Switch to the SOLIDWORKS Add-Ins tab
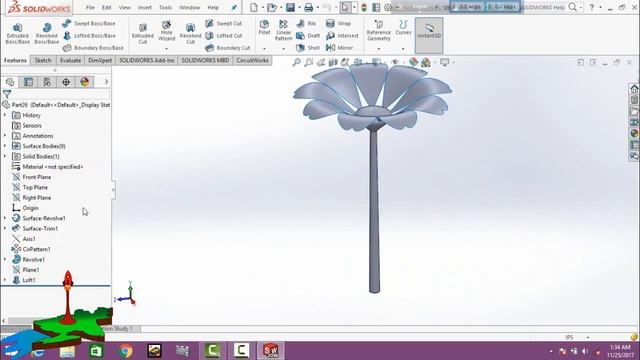The width and height of the screenshot is (640, 360). [x=147, y=60]
